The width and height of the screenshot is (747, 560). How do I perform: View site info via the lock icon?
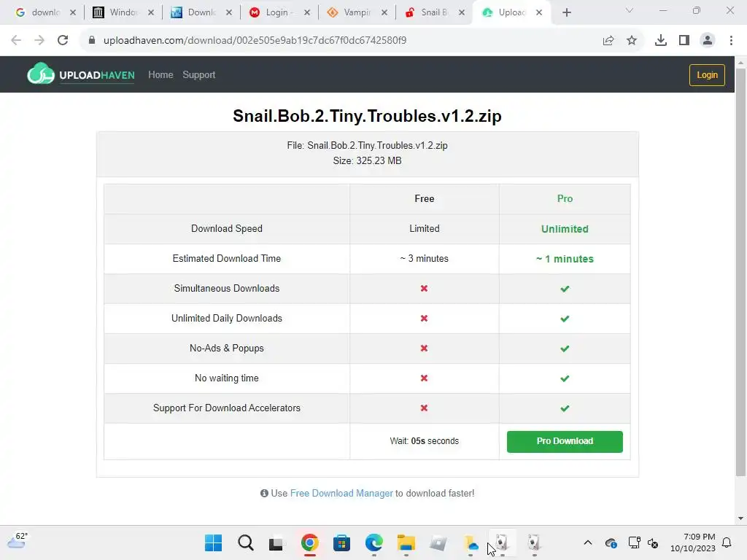click(92, 40)
